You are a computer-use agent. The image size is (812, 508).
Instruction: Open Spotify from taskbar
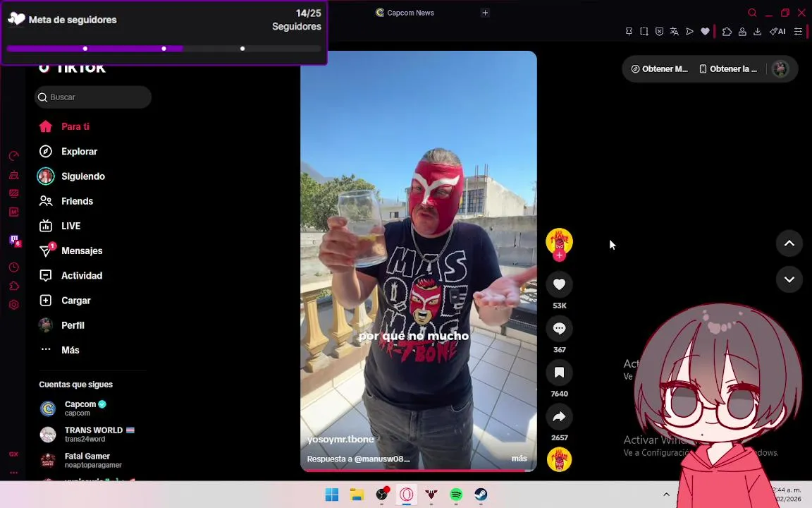coord(456,495)
